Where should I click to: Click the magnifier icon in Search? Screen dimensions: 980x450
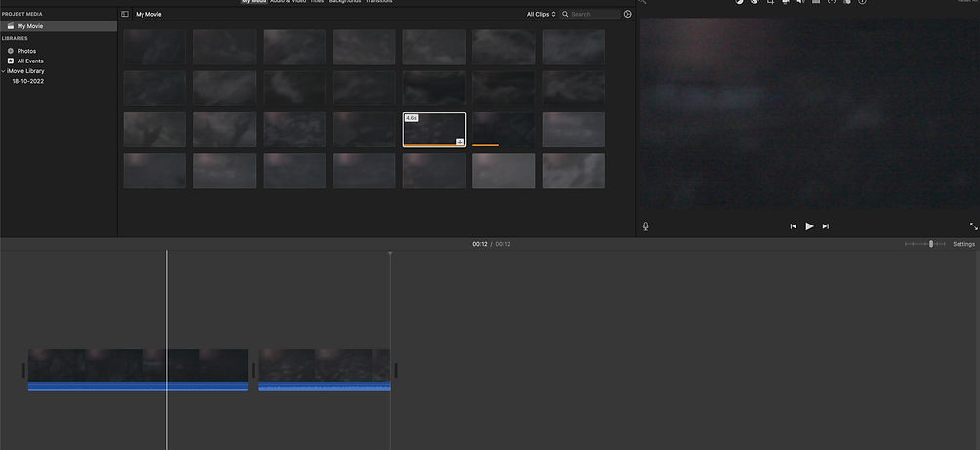pyautogui.click(x=565, y=14)
